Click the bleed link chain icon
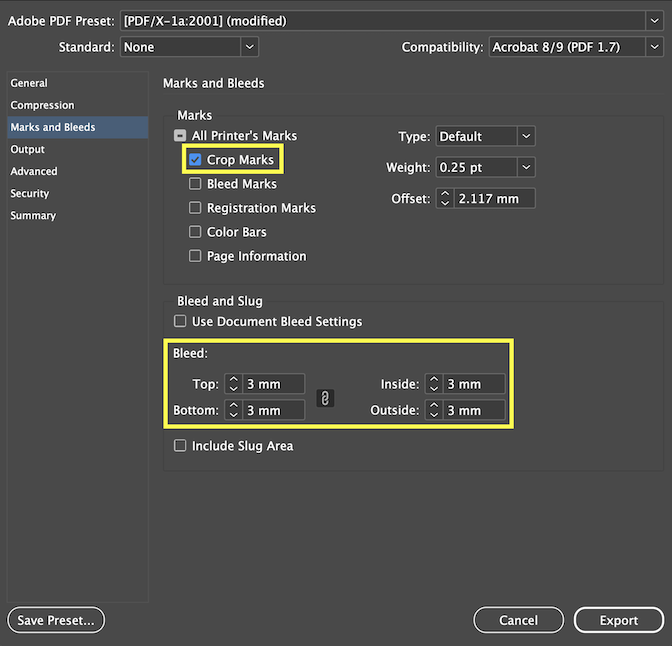The height and width of the screenshot is (646, 672). coord(325,398)
